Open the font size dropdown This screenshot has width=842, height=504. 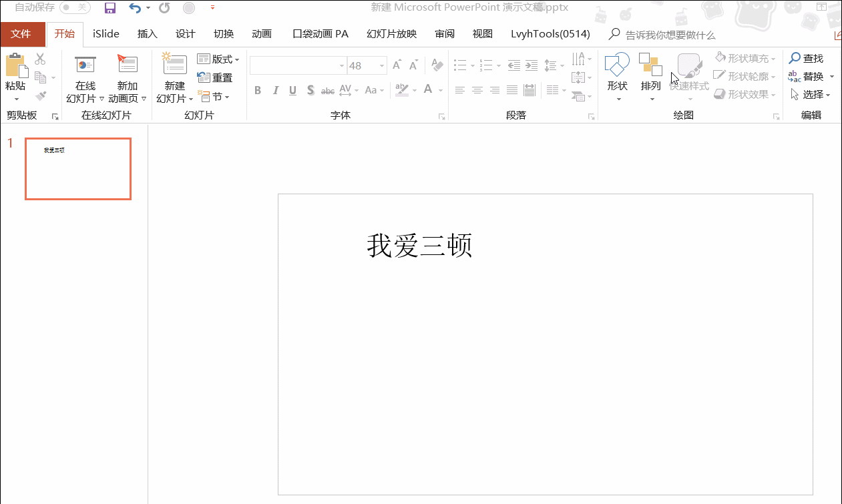click(383, 65)
